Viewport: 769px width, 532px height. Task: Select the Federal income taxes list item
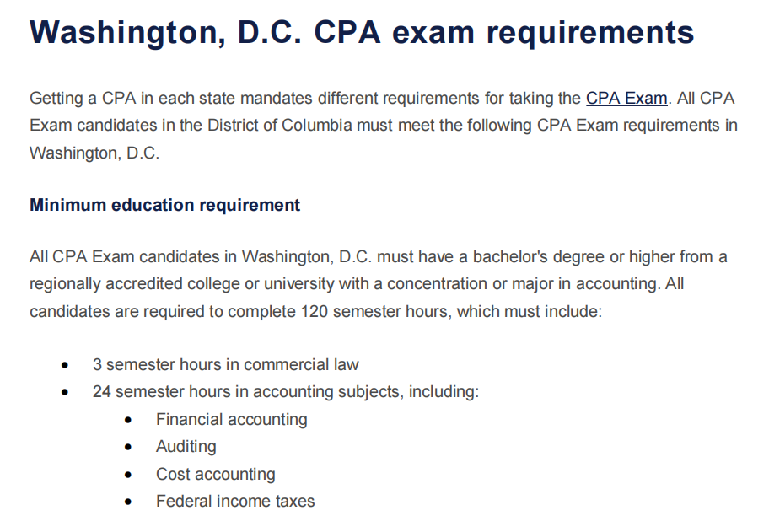click(234, 502)
